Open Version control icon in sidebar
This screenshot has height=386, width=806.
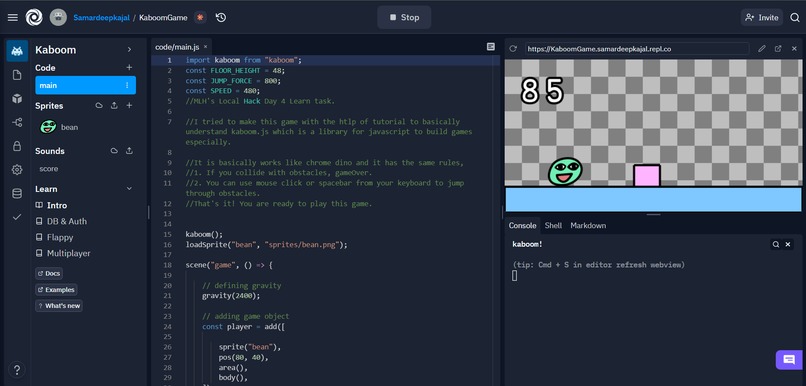pos(17,122)
